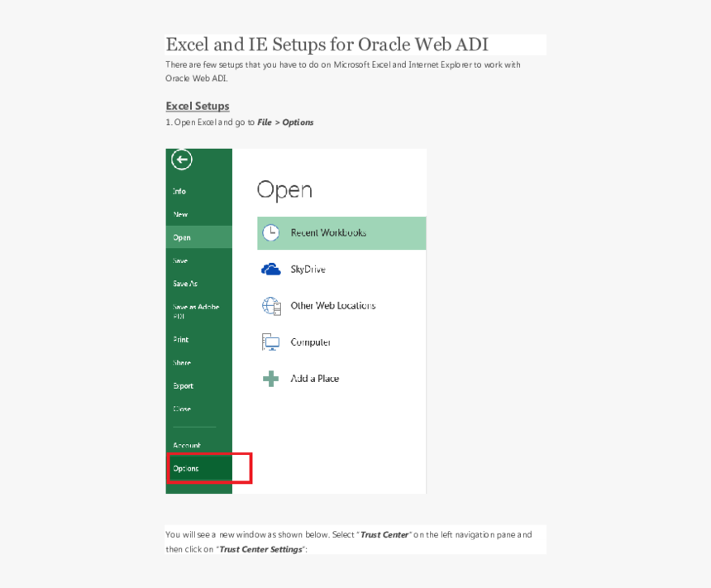Click the Add a Place label
The width and height of the screenshot is (711, 588).
click(315, 379)
